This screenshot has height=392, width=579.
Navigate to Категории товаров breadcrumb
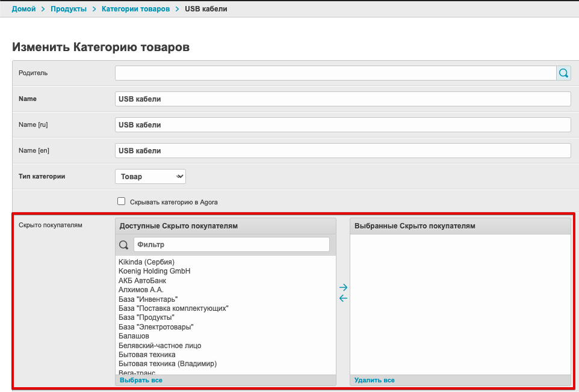click(135, 9)
